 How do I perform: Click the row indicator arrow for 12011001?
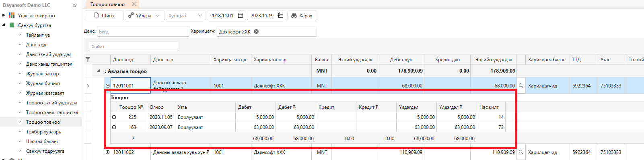coord(88,85)
